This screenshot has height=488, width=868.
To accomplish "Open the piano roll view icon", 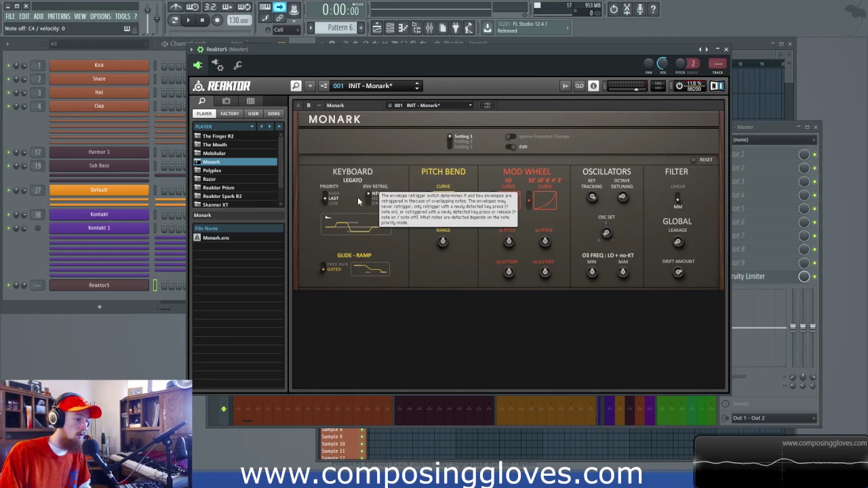I will (403, 28).
